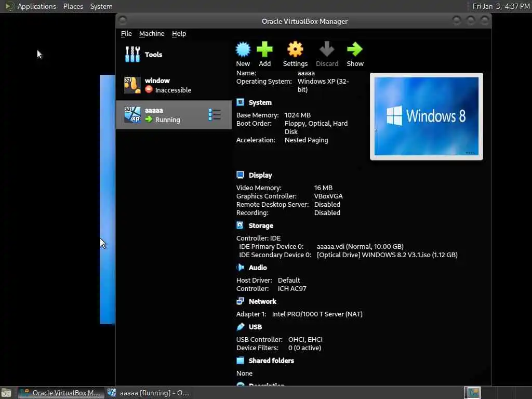532x399 pixels.
Task: Click the 'aaaaa' XP VM icon
Action: point(132,114)
